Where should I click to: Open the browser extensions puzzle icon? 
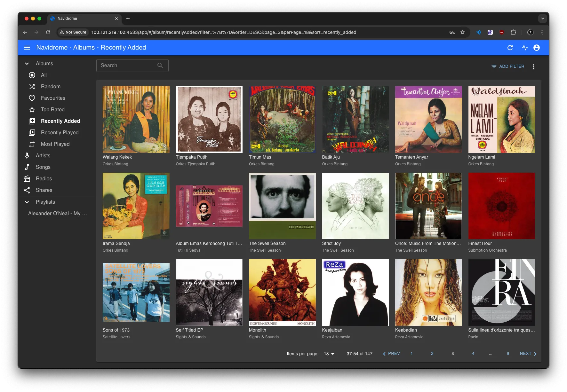pyautogui.click(x=514, y=32)
